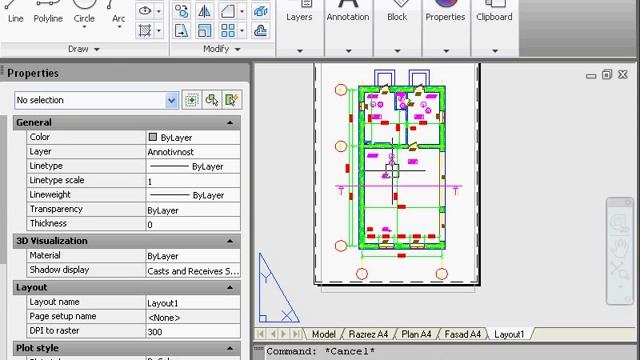The width and height of the screenshot is (640, 360).
Task: Open the Arc options dropdown arrow
Action: click(x=120, y=27)
